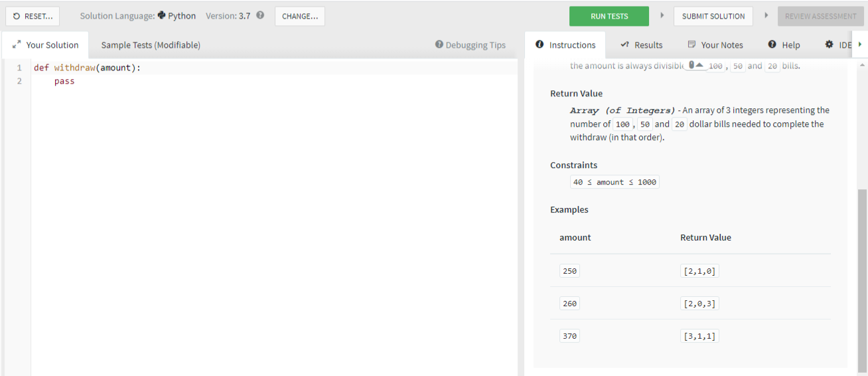Open the Help tab

click(x=784, y=45)
